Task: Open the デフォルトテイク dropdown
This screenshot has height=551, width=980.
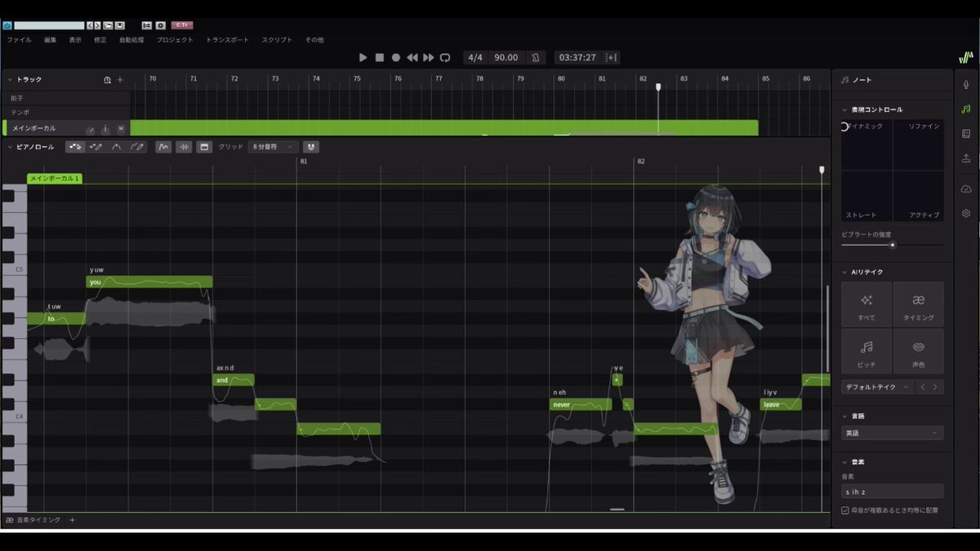Action: [877, 387]
